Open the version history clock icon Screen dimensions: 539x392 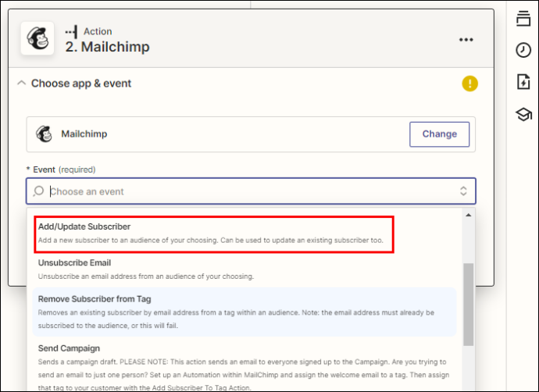523,50
